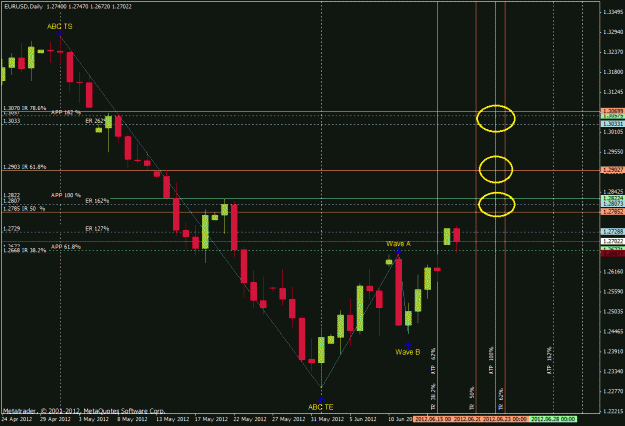Click the vertical ATP 162% label
The width and height of the screenshot is (625, 426).
(x=550, y=360)
